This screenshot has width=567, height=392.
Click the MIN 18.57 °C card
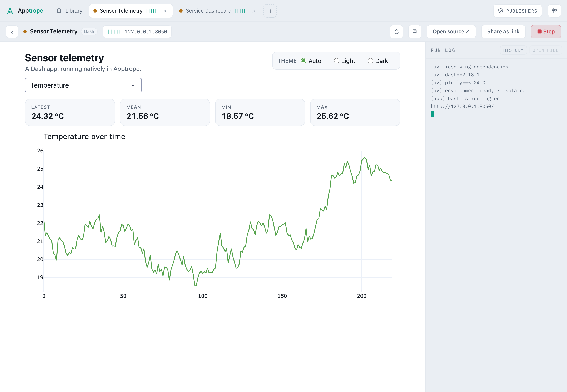click(x=260, y=112)
